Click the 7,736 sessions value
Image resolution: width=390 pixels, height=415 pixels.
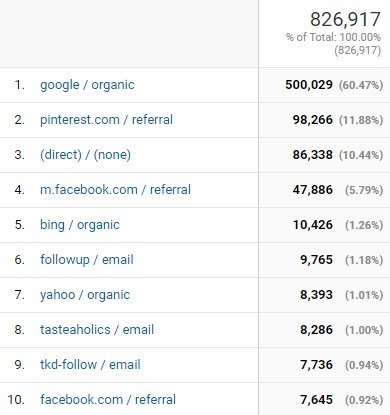click(316, 365)
